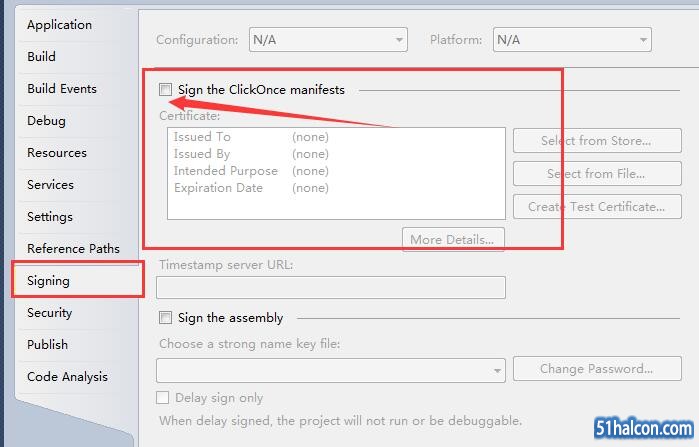Go to the Publish tab
The width and height of the screenshot is (699, 447).
(48, 345)
